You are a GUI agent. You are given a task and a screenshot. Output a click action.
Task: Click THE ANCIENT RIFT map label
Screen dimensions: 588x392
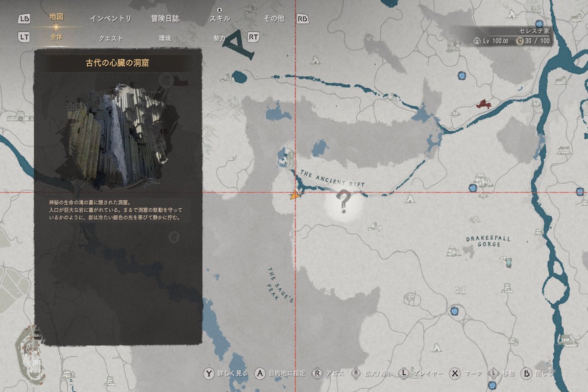click(333, 178)
